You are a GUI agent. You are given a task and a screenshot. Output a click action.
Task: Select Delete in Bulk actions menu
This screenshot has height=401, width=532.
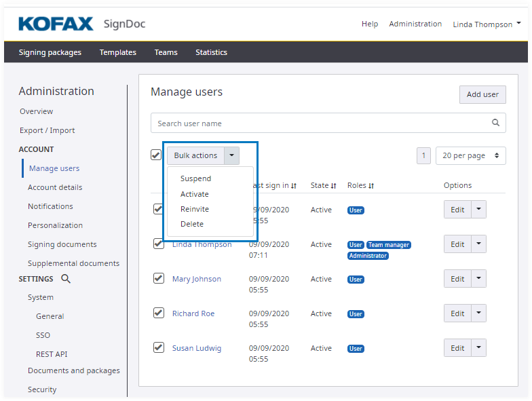[192, 224]
